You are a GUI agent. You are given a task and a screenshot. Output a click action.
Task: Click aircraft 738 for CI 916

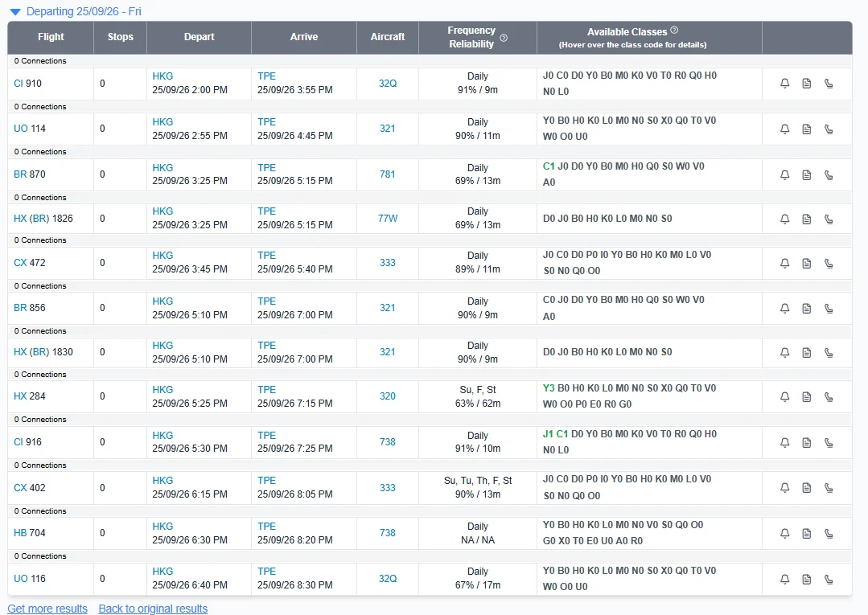(x=388, y=442)
